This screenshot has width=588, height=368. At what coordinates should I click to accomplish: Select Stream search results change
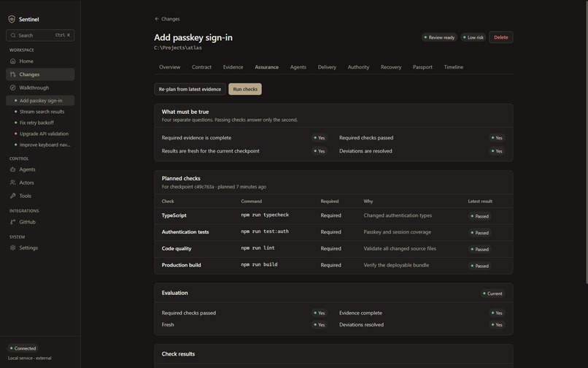40,112
